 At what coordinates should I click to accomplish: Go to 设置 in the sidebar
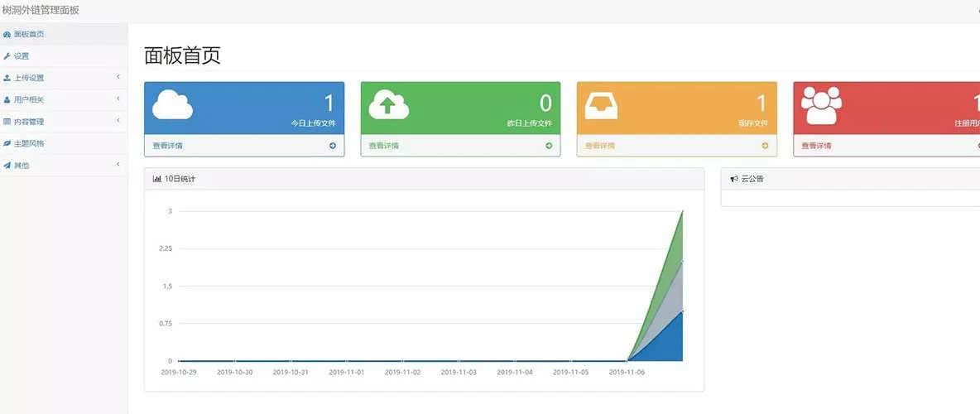22,56
